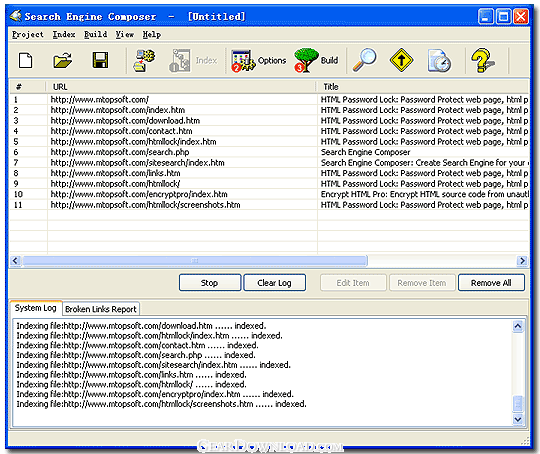540x454 pixels.
Task: Switch to the Broken Links Report tab
Action: pyautogui.click(x=101, y=309)
